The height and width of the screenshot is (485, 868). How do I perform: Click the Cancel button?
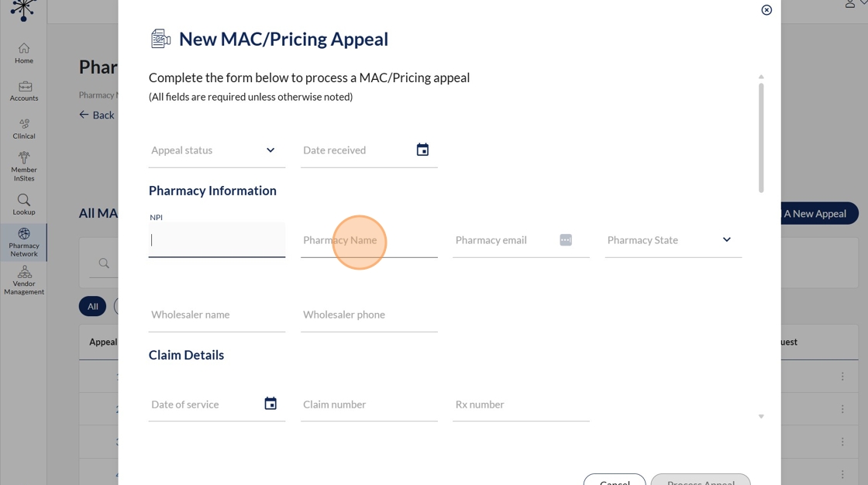(x=615, y=480)
